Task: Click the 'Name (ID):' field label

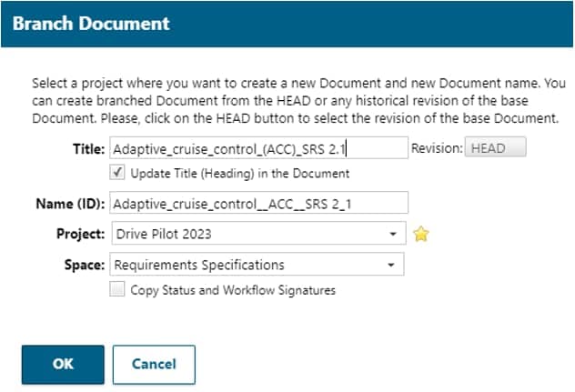Action: (70, 203)
